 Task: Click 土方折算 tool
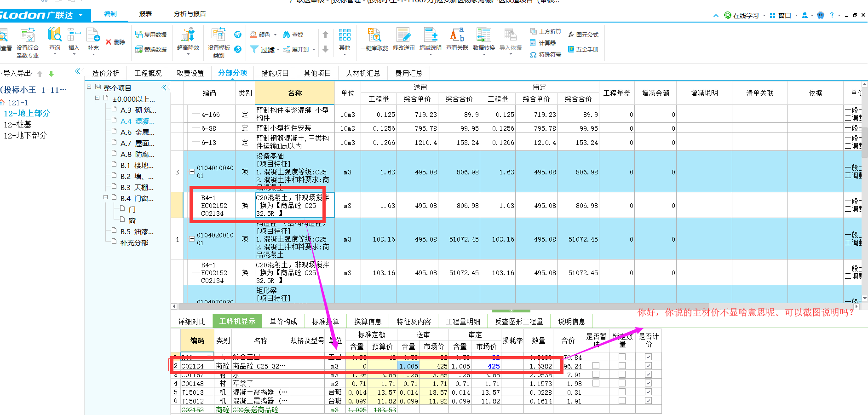coord(546,31)
